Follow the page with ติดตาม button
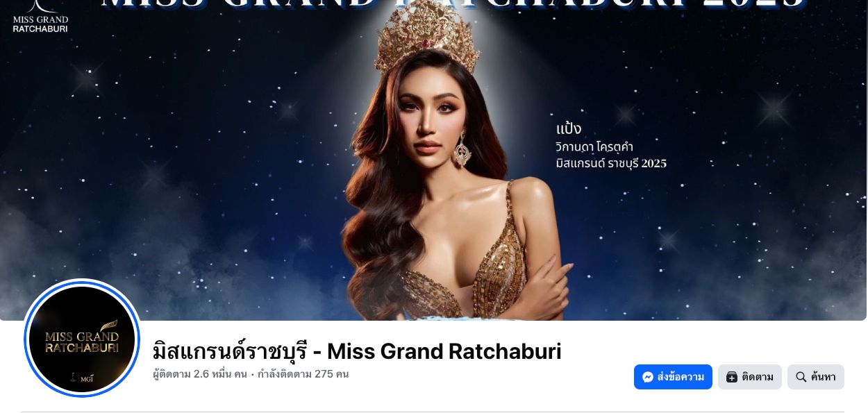This screenshot has height=413, width=868. pos(750,377)
